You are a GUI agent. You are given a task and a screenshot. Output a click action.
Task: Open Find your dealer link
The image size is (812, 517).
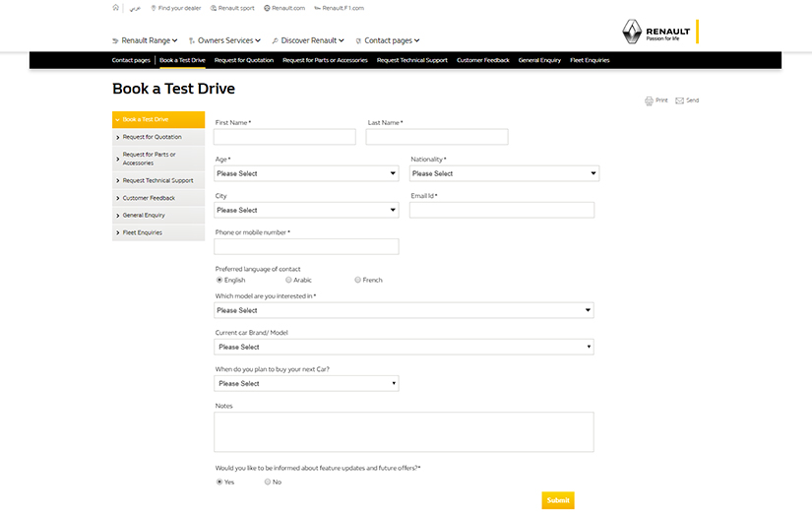point(175,8)
